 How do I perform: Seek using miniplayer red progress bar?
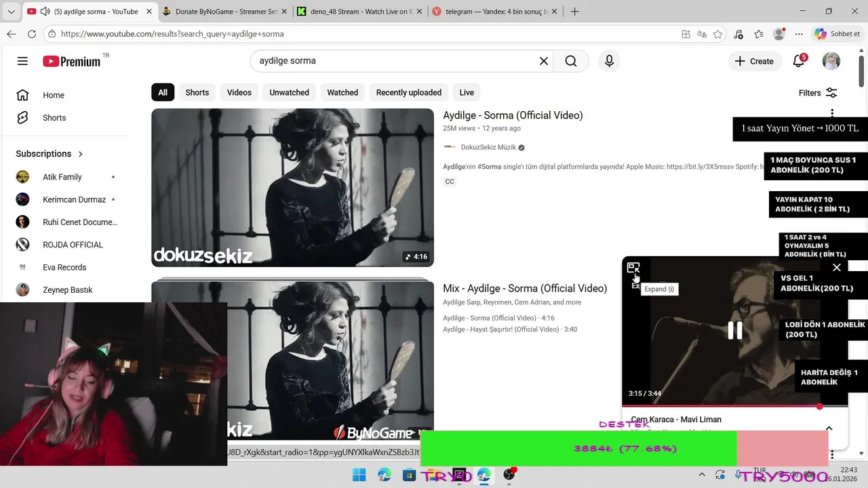[734, 406]
